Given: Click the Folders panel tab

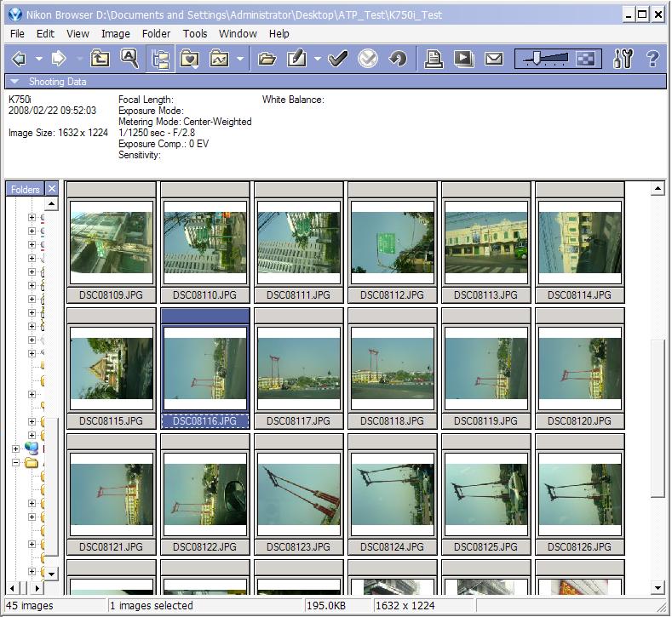Looking at the screenshot, I should 25,189.
